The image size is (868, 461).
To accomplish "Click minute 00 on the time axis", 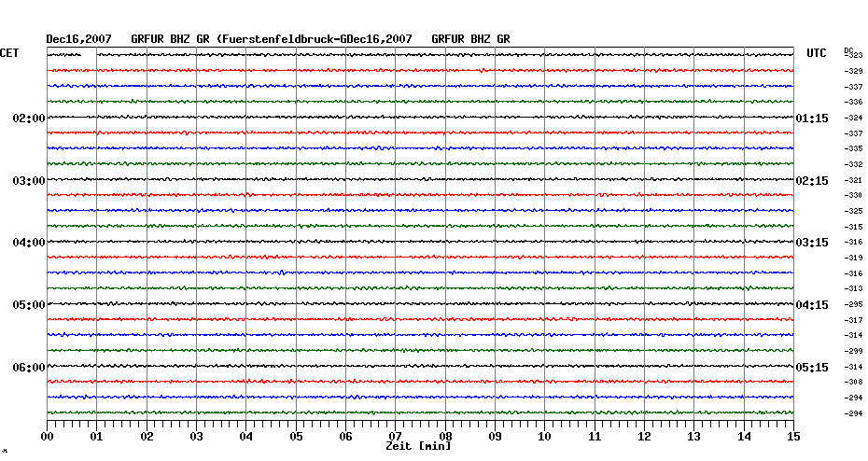I will pyautogui.click(x=47, y=436).
